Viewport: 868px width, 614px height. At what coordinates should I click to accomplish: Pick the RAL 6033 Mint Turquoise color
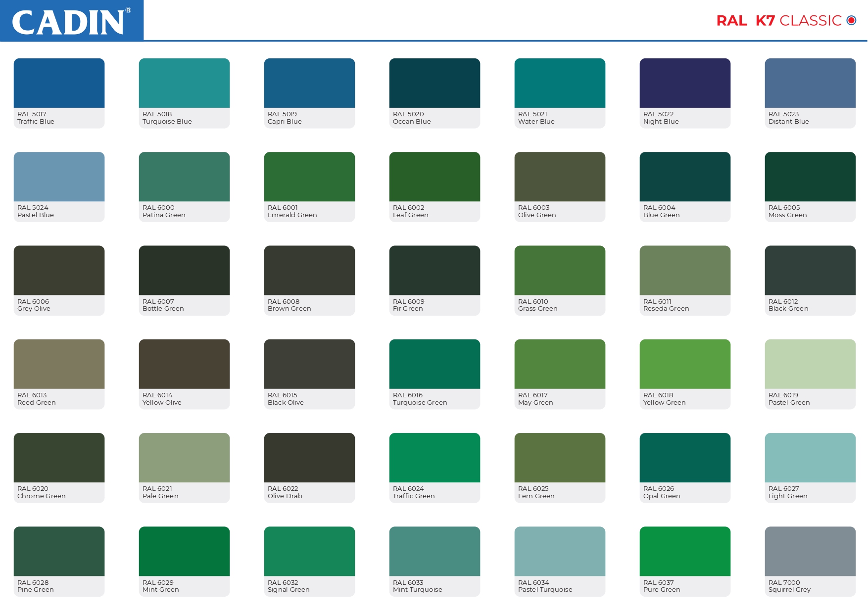coord(434,551)
